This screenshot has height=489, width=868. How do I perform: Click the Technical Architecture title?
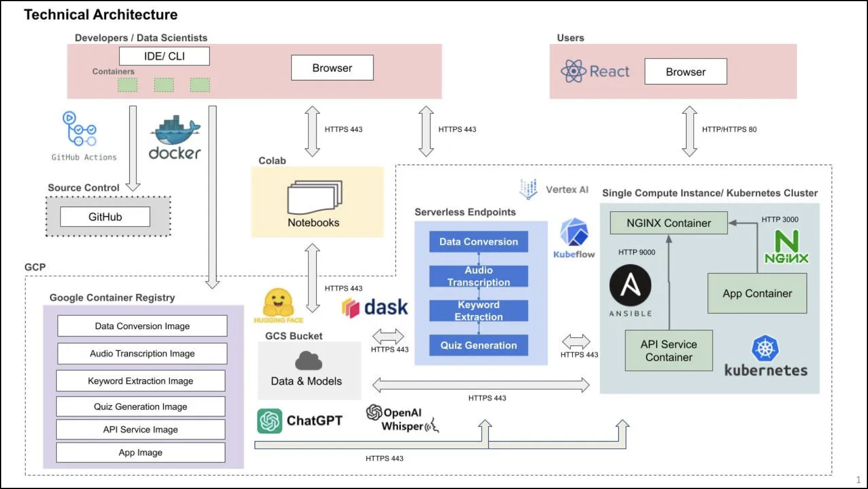pyautogui.click(x=101, y=15)
